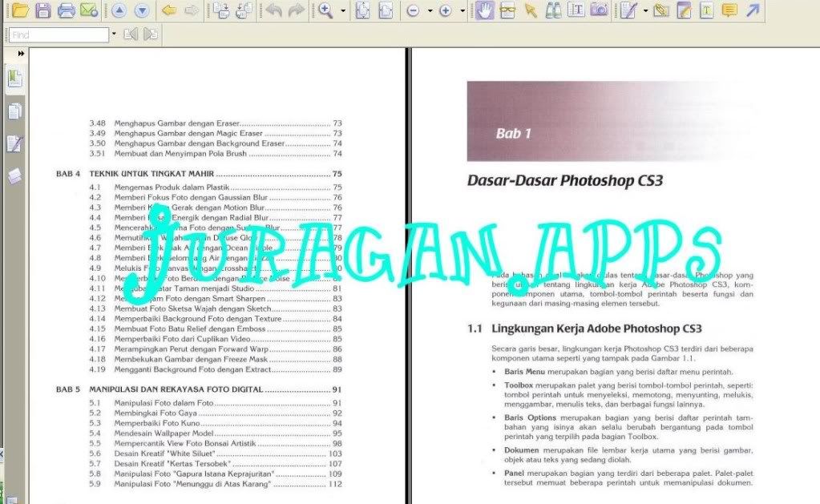Click inside the Find text box

click(x=59, y=35)
